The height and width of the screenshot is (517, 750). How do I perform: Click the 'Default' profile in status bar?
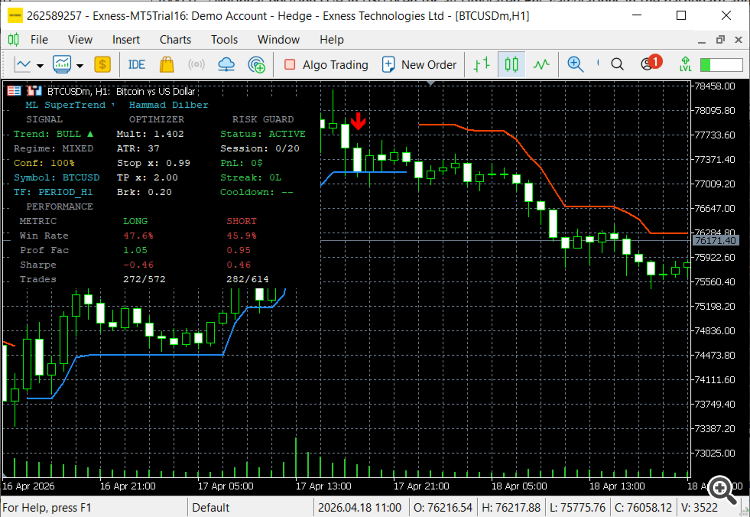211,507
